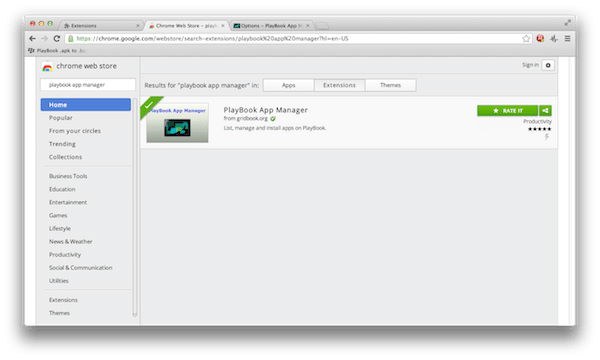The image size is (600, 360).
Task: Click the five-star rating of PlayBook App Manager
Action: click(x=540, y=129)
